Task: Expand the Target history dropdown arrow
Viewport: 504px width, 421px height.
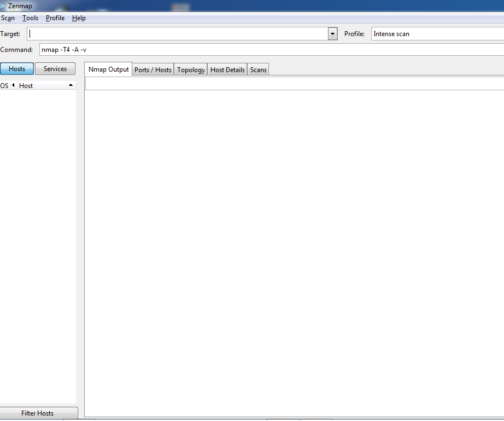Action: (332, 34)
